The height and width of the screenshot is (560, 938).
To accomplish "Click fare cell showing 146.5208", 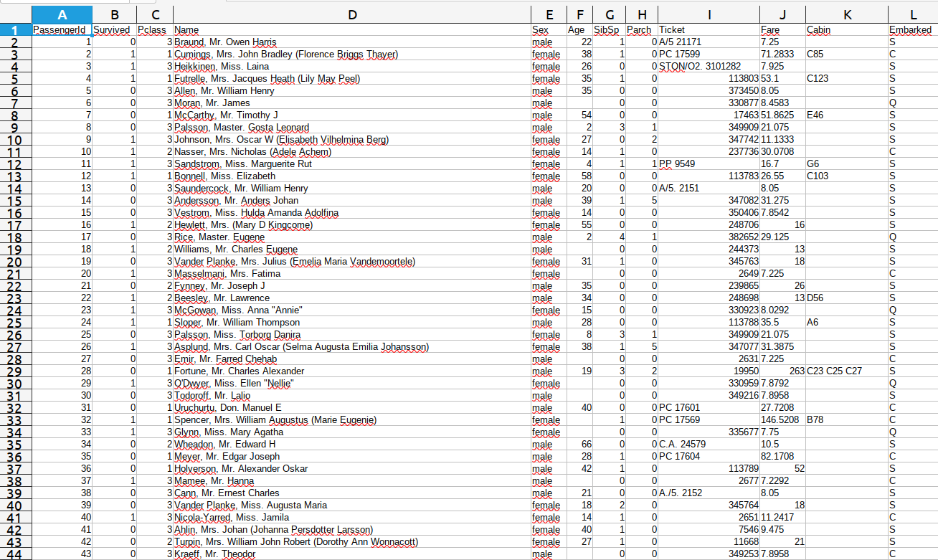I will click(x=782, y=420).
